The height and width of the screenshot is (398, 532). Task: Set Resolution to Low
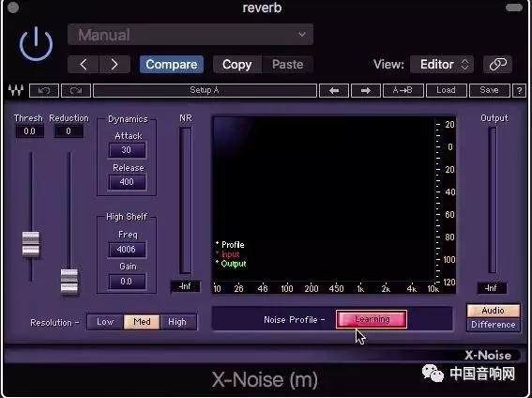pos(105,322)
